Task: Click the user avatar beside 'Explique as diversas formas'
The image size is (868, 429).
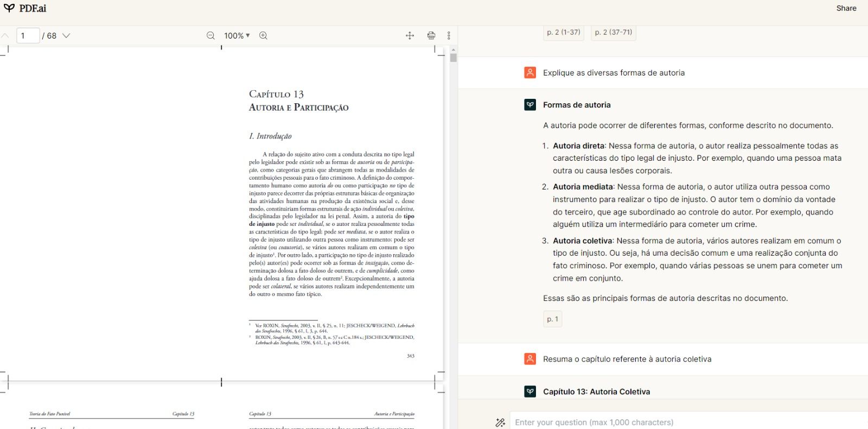Action: pos(530,73)
